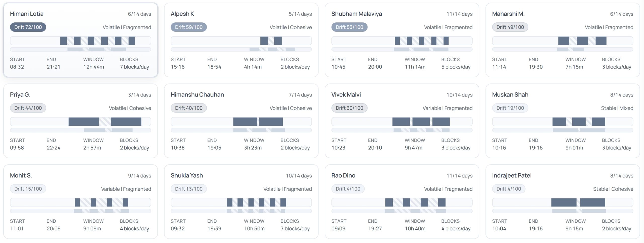Click Indrajeet Patel's activity timeline bar
Viewport: 644px width, 243px height.
pos(563,202)
